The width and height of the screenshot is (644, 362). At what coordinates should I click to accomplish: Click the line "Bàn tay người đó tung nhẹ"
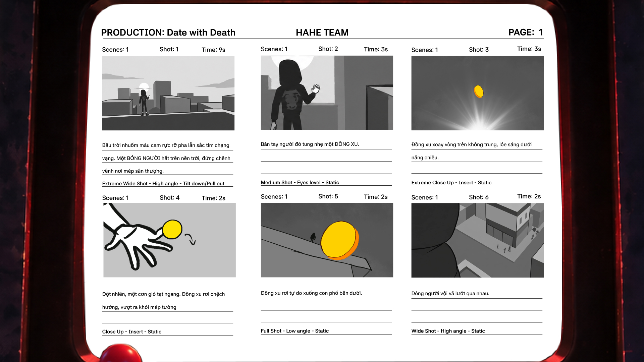[310, 144]
